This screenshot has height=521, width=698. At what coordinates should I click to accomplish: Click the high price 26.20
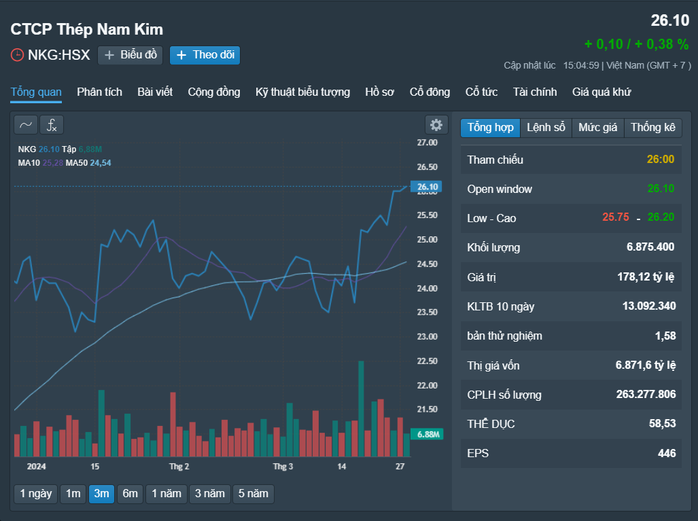click(x=661, y=217)
